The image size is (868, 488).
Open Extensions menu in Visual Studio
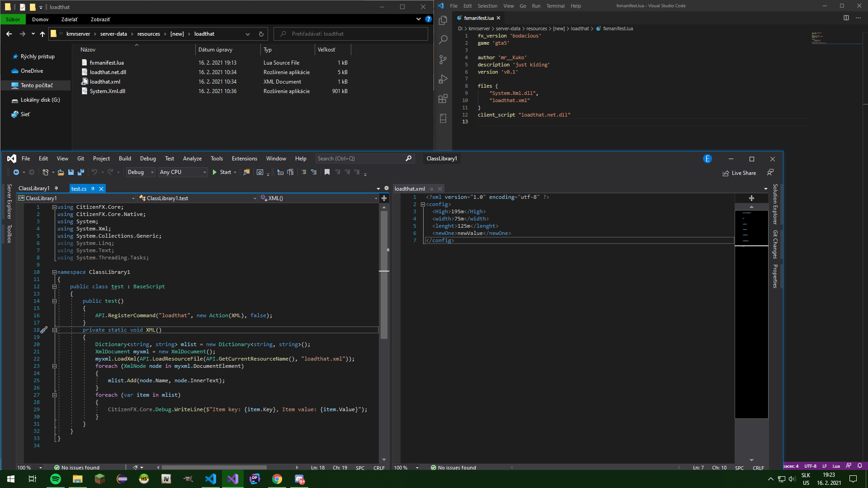click(244, 159)
